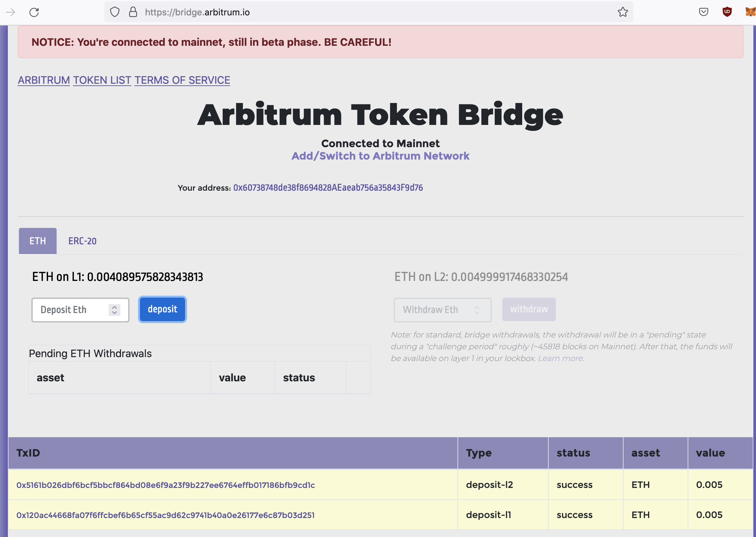Open the TOKEN LIST link
The image size is (756, 537).
click(102, 80)
